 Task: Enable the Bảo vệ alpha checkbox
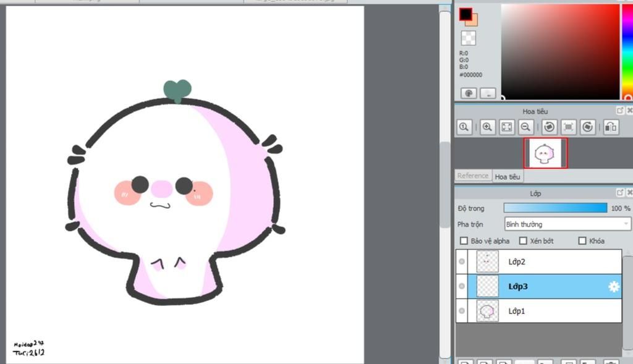(464, 241)
